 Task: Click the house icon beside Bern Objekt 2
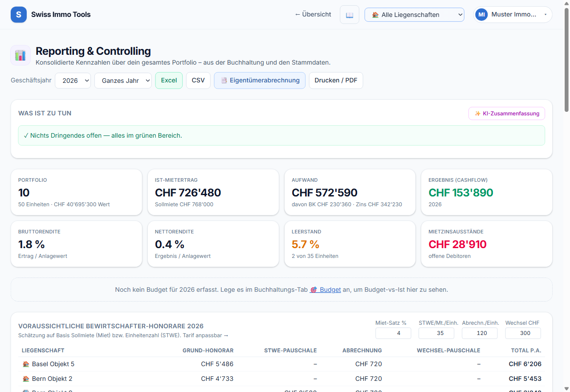pos(26,379)
